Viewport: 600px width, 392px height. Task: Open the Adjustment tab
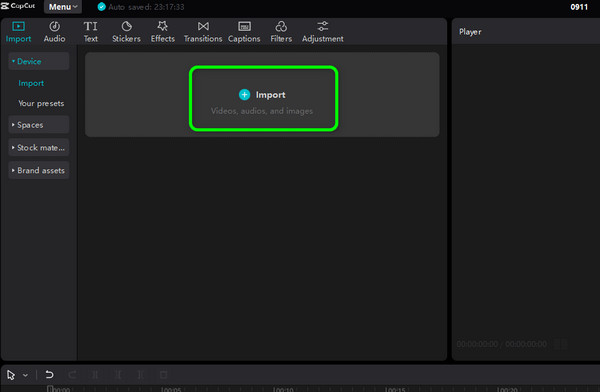coord(323,32)
